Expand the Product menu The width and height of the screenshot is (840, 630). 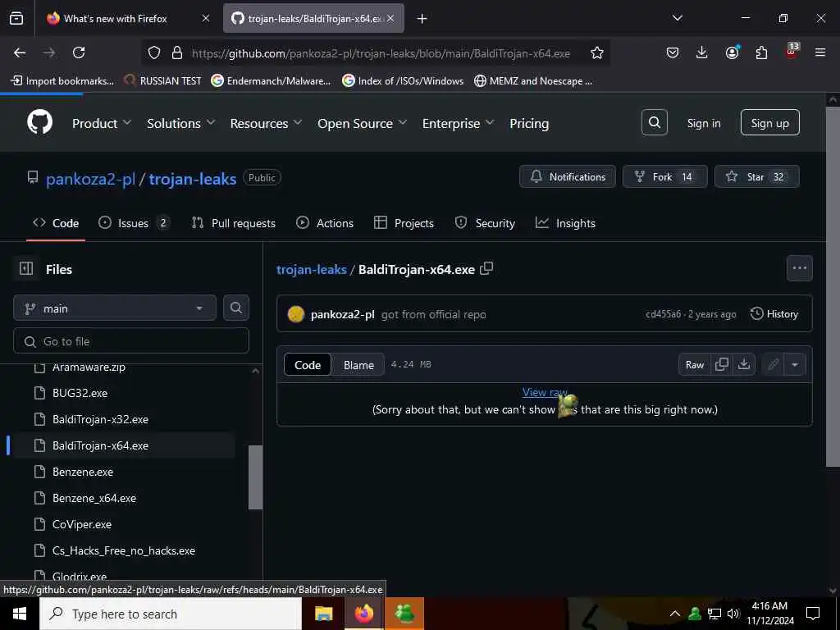[x=102, y=123]
